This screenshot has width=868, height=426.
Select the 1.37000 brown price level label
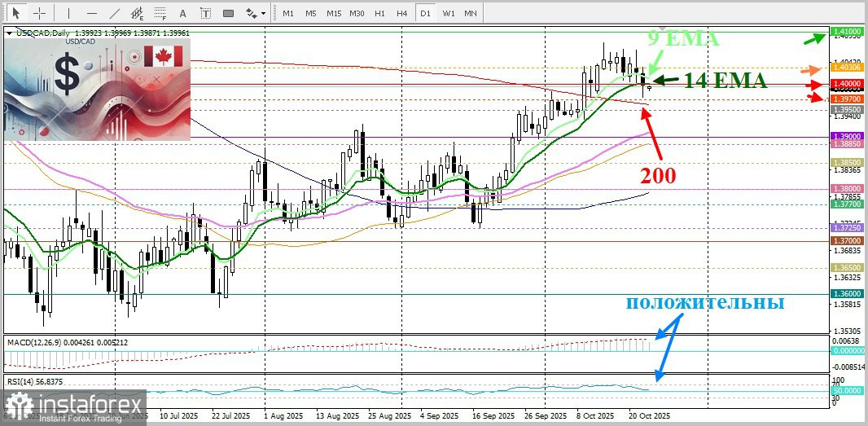[x=847, y=241]
